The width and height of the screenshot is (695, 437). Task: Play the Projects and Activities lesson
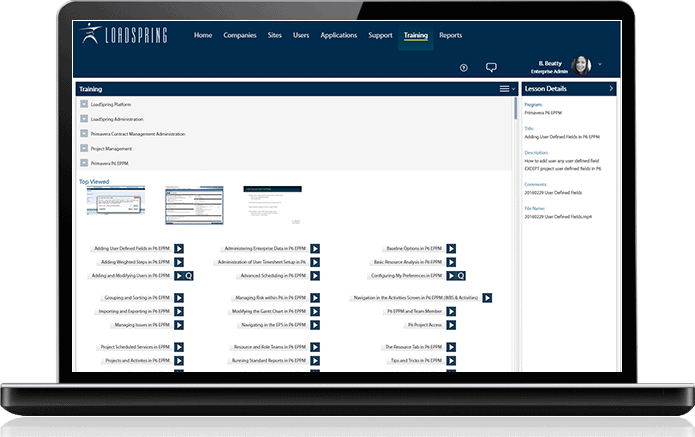179,361
